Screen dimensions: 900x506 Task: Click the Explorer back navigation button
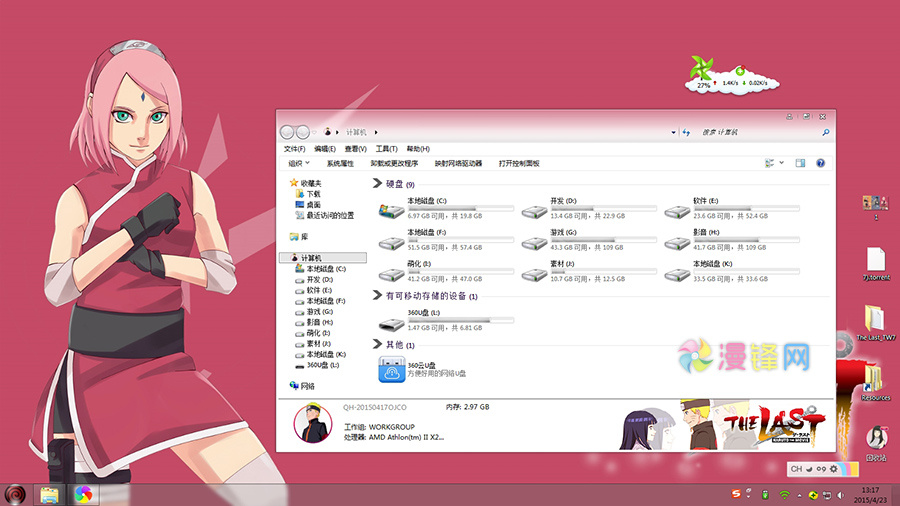(x=287, y=133)
